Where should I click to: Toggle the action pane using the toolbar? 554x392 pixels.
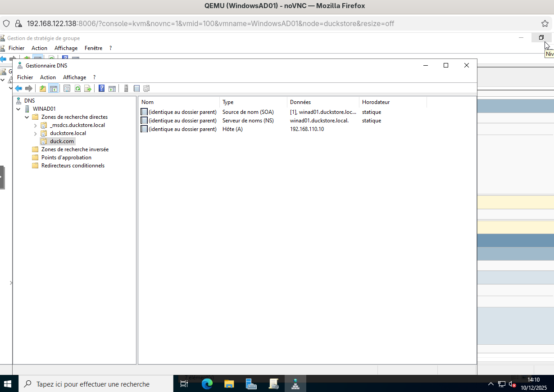tap(112, 88)
